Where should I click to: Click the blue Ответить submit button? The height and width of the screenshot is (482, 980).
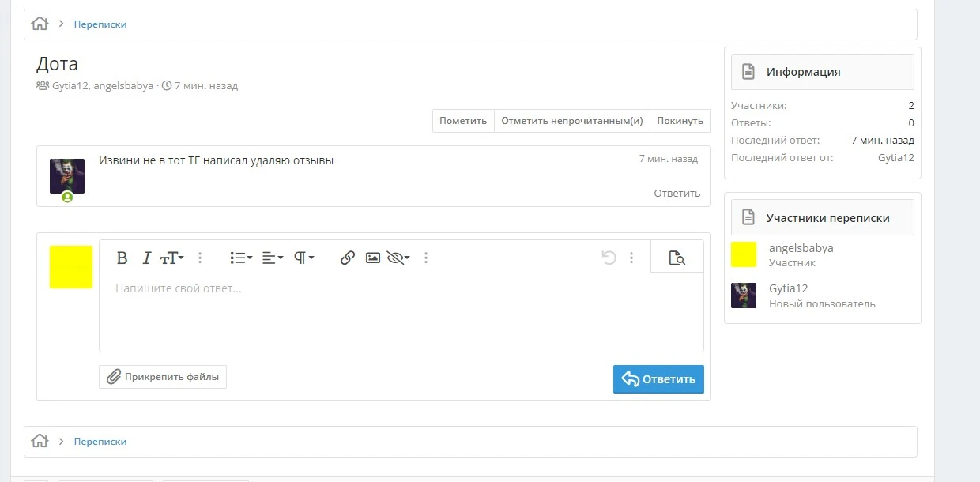pos(658,378)
